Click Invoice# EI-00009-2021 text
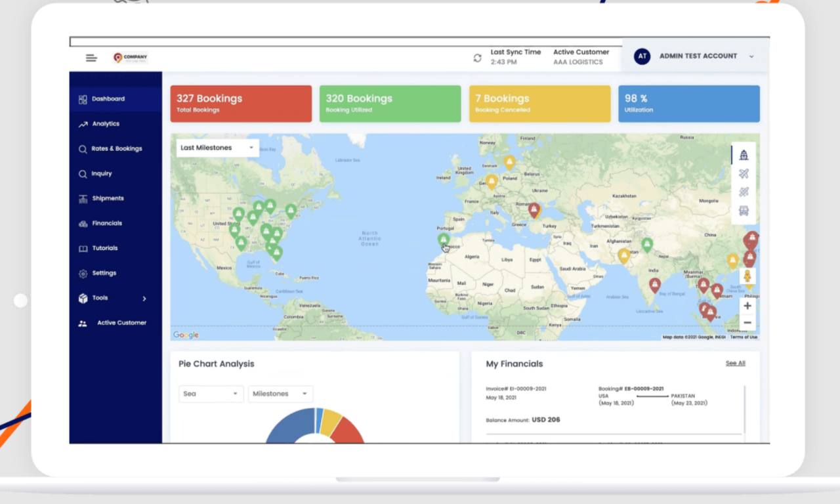Viewport: 840px width, 504px height. click(516, 389)
